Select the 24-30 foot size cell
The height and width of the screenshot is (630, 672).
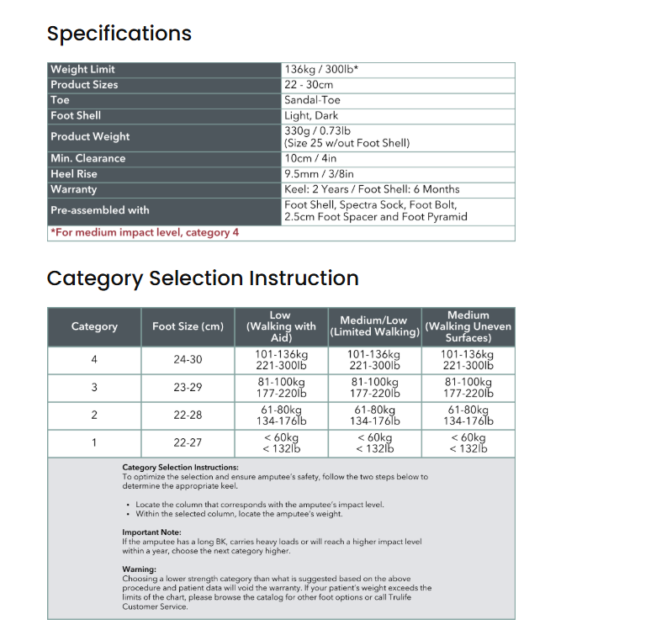coord(188,360)
